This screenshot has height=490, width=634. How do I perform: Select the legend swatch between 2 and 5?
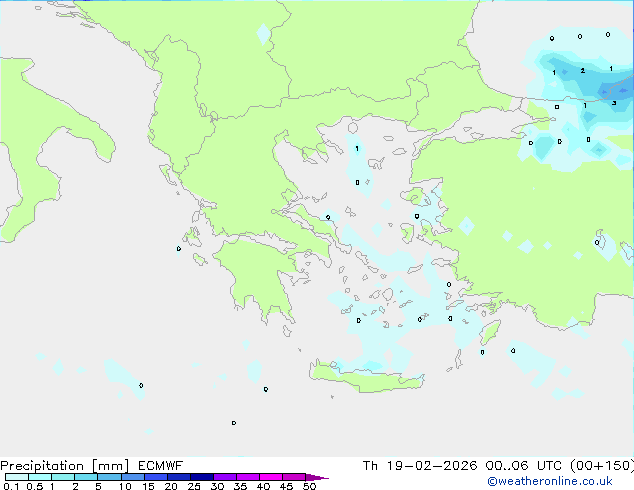pyautogui.click(x=86, y=477)
